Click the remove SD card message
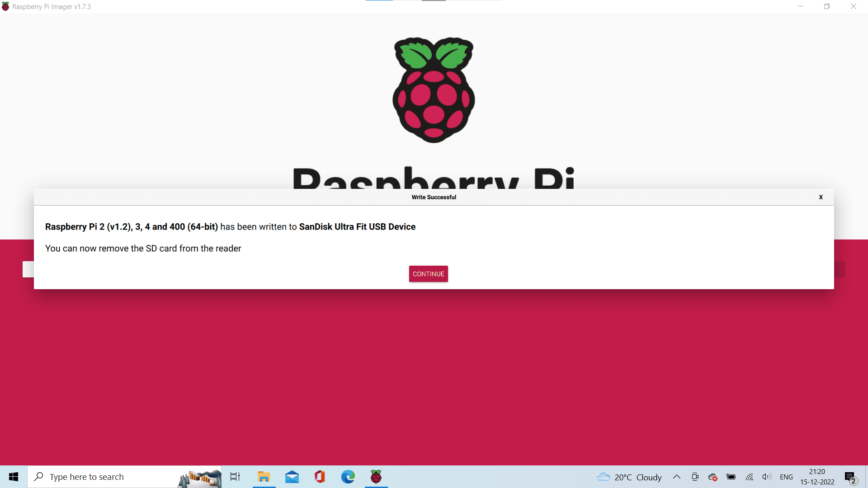868x488 pixels. (x=143, y=249)
